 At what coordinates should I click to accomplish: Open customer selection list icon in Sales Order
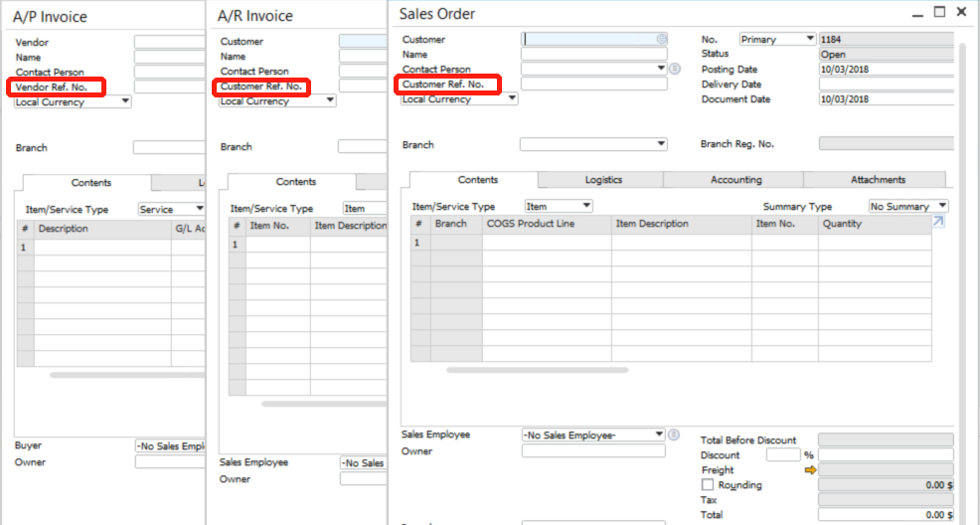[x=662, y=39]
